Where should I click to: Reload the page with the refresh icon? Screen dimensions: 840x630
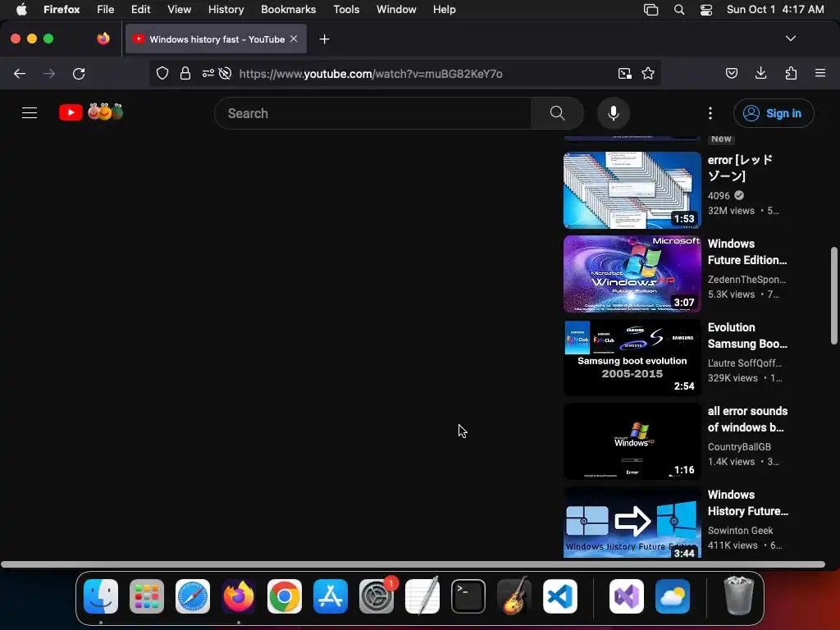79,73
